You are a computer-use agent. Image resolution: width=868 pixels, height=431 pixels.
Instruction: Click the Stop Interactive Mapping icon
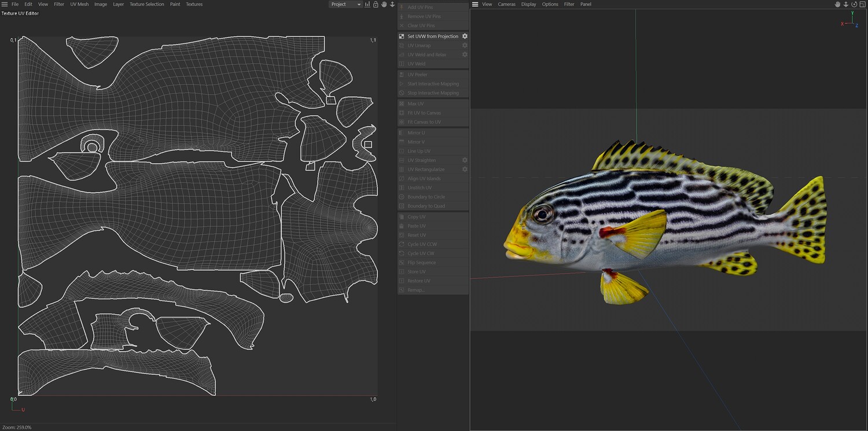click(x=402, y=93)
